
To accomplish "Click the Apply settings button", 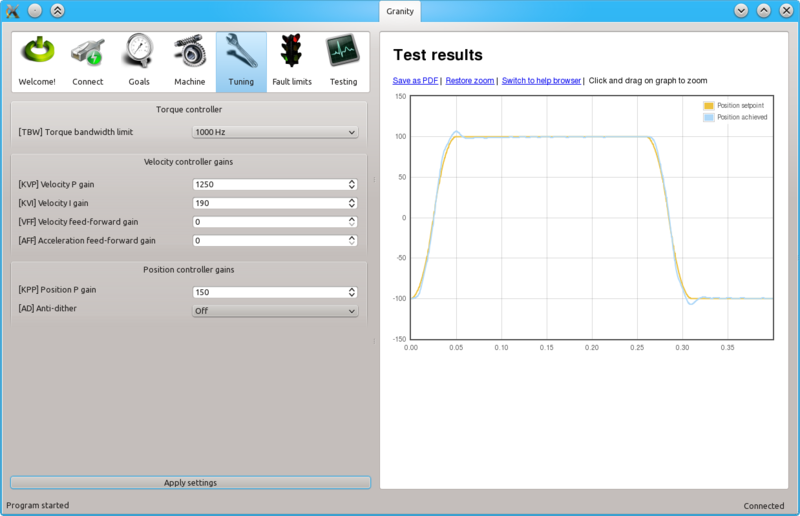I will point(190,482).
